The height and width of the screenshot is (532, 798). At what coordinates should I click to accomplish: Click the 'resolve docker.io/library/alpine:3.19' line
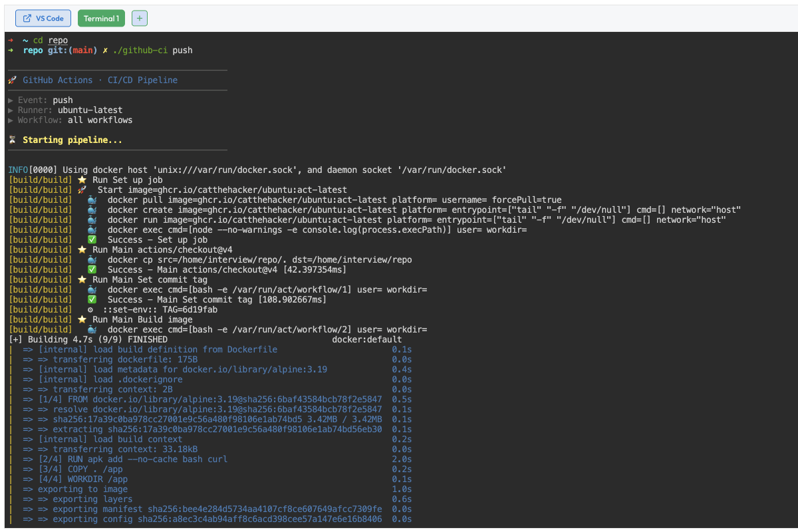tap(209, 410)
